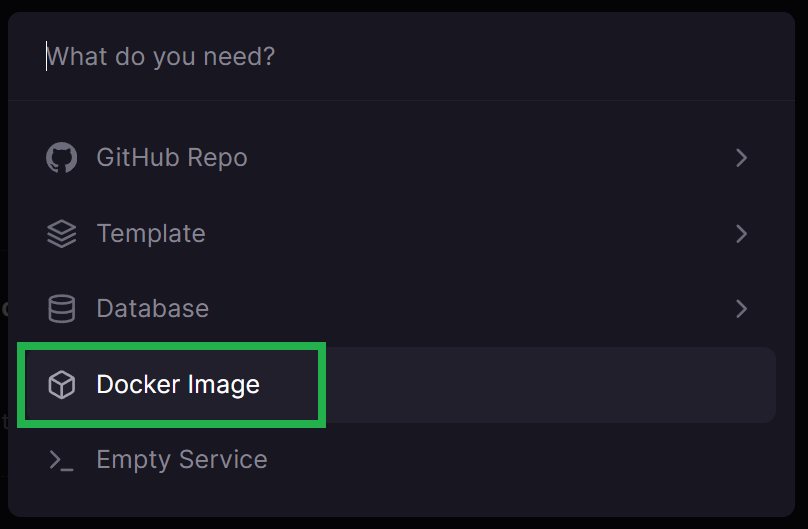
Task: Select the GitHub Repo option
Action: [x=397, y=158]
